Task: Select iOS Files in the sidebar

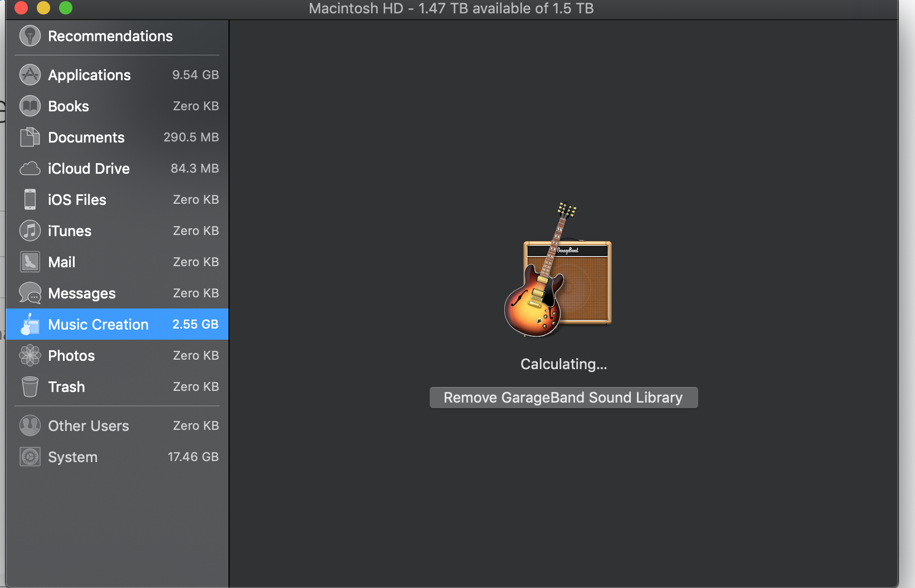Action: coord(117,200)
